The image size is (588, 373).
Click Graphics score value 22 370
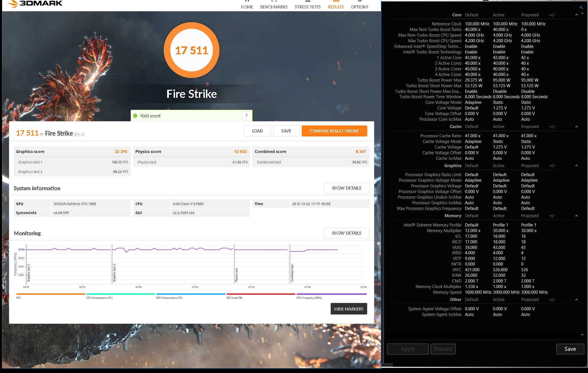(121, 152)
